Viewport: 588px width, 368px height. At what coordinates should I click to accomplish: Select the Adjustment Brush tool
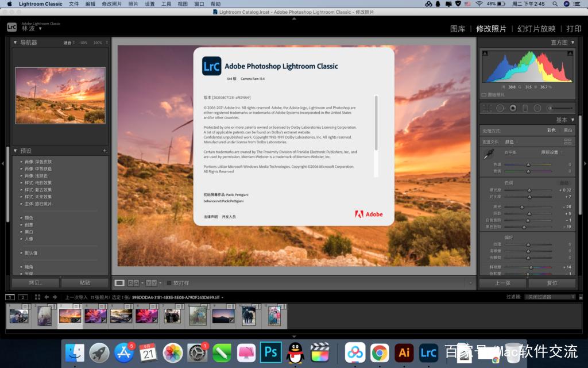(549, 108)
